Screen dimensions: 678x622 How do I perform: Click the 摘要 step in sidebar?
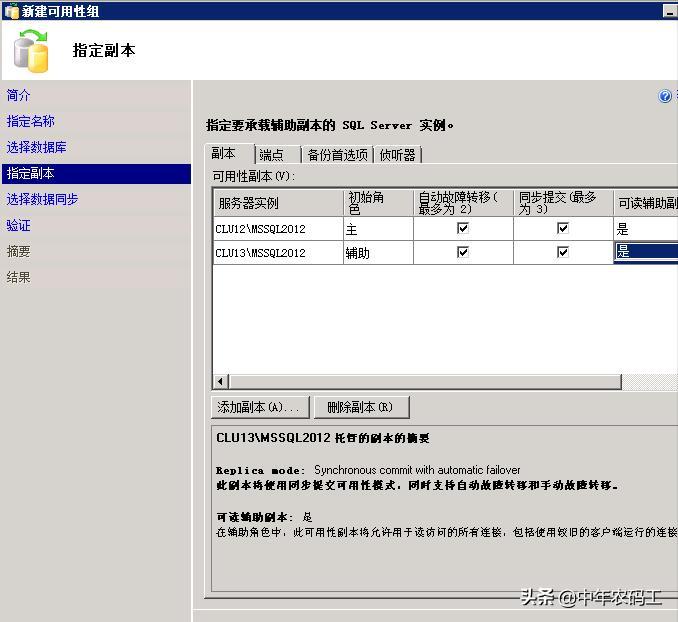[x=18, y=251]
